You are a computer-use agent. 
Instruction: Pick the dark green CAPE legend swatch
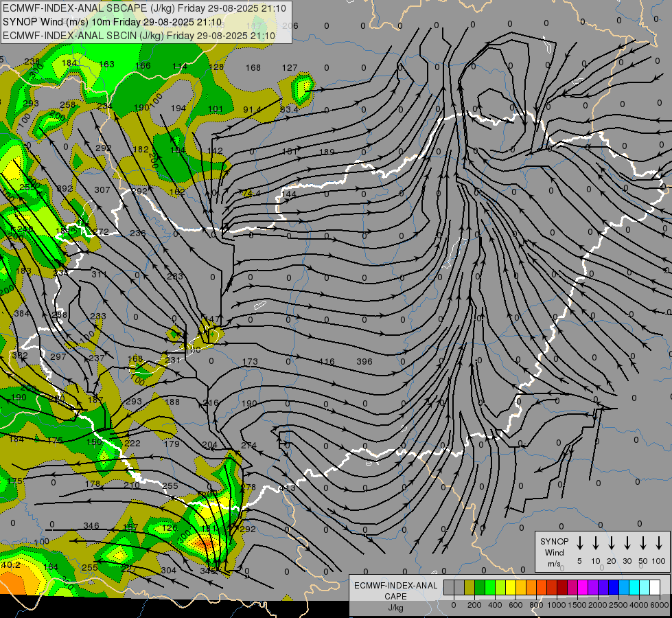[480, 587]
